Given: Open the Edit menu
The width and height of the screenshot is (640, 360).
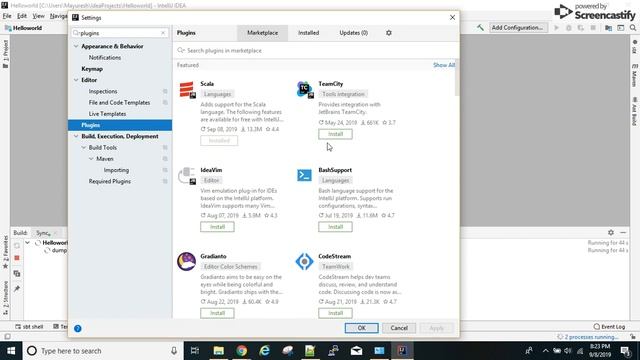Looking at the screenshot, I should coord(22,16).
